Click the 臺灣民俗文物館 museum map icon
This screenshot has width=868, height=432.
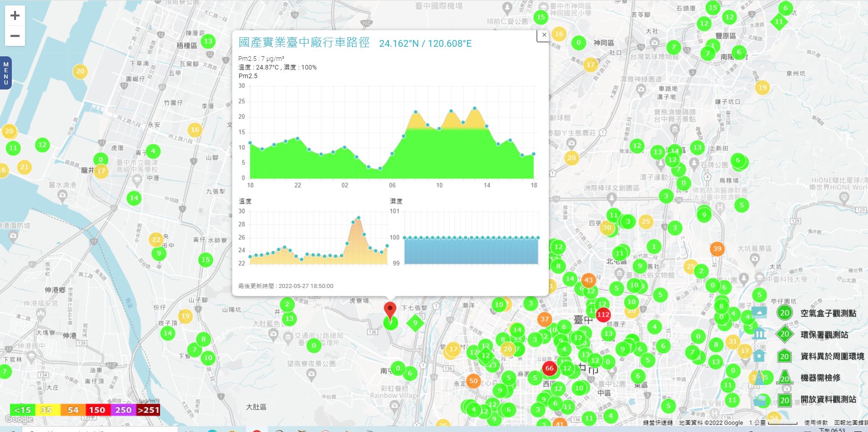[x=619, y=273]
